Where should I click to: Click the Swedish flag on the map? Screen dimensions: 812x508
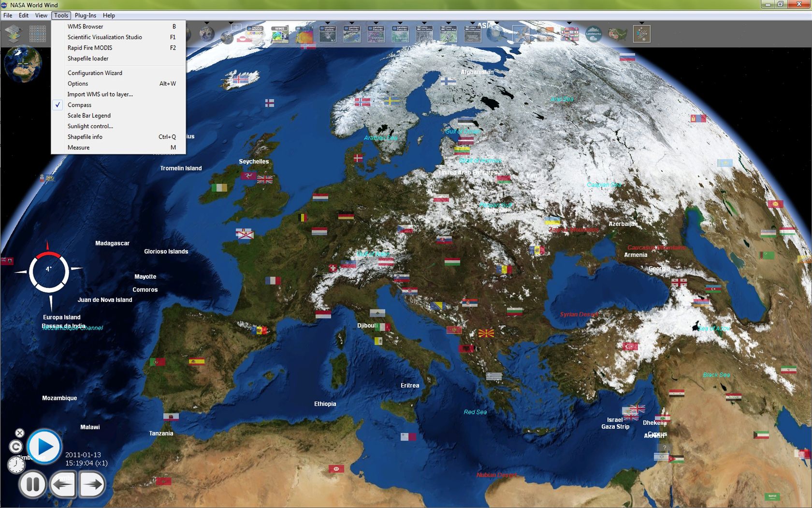point(391,102)
